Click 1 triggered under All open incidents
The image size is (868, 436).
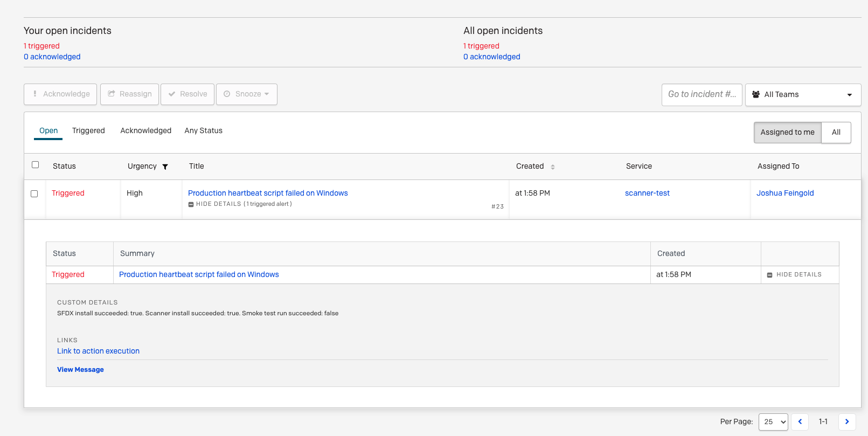[481, 46]
